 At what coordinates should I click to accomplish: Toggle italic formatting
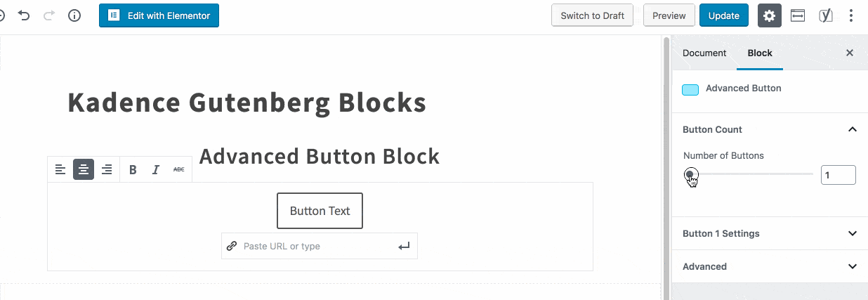[x=156, y=169]
